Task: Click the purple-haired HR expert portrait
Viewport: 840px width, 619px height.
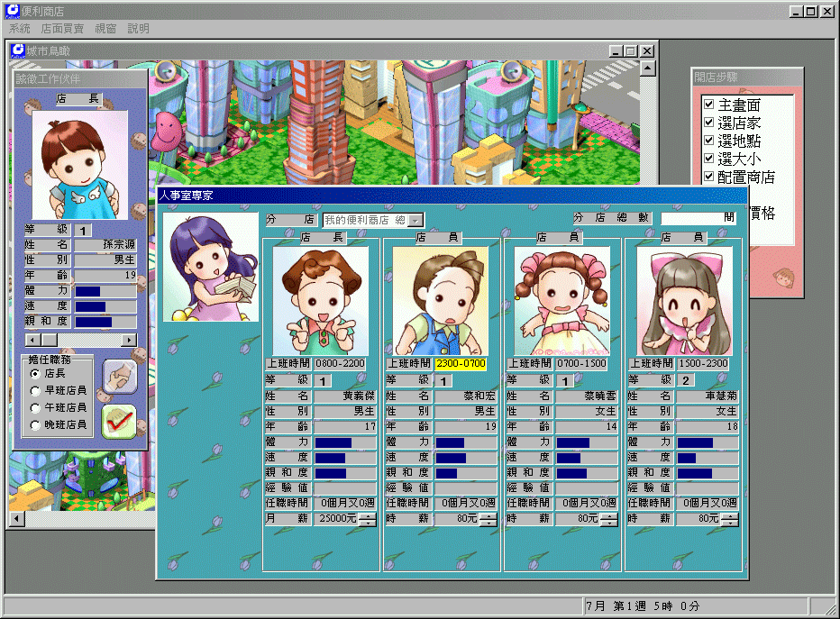Action: [210, 268]
